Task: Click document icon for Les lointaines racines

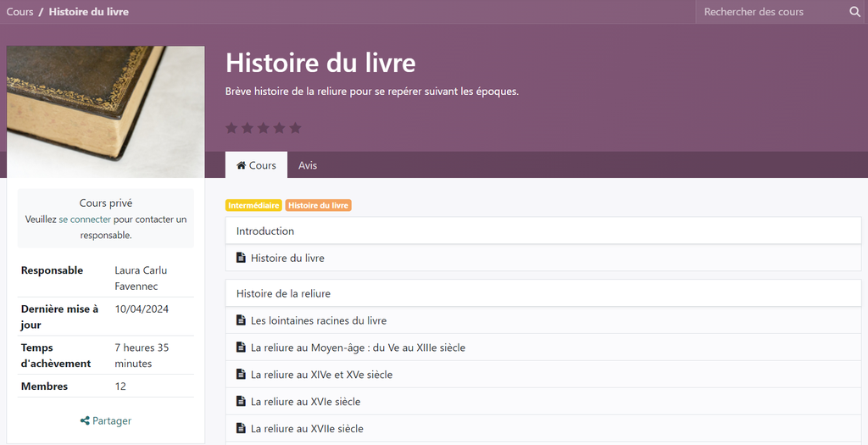Action: 241,320
